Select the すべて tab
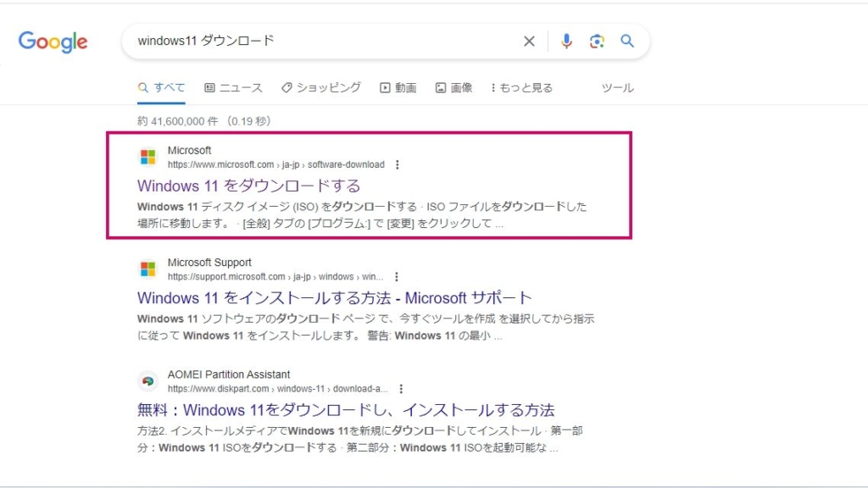 161,87
